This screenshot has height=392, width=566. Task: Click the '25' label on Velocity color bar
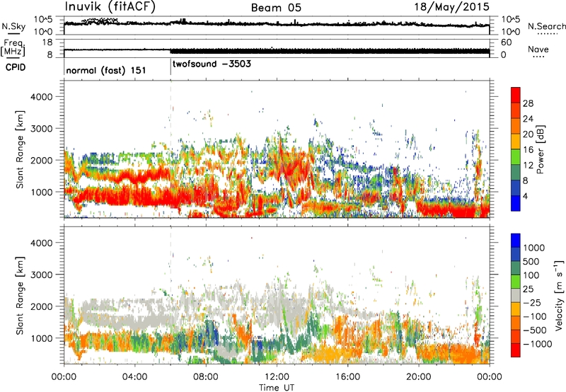tap(529, 289)
